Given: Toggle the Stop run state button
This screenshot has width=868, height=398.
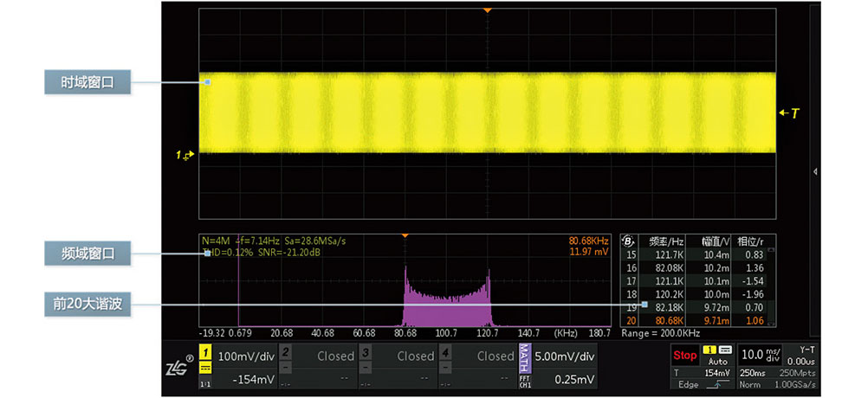Looking at the screenshot, I should point(684,355).
